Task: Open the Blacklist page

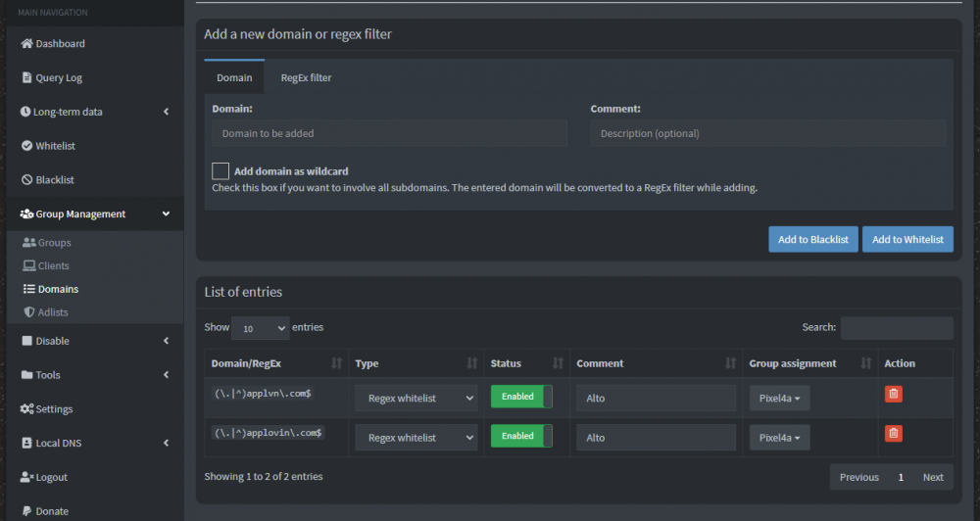Action: [x=54, y=180]
